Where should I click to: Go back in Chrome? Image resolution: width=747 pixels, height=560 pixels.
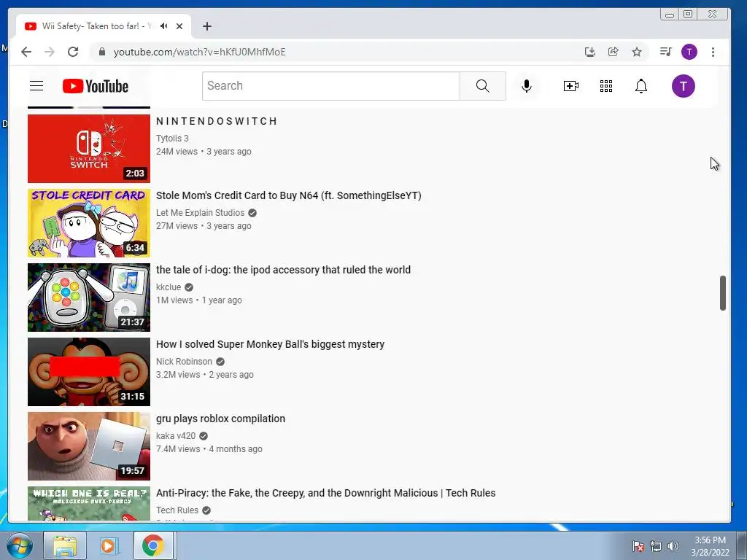pos(26,52)
